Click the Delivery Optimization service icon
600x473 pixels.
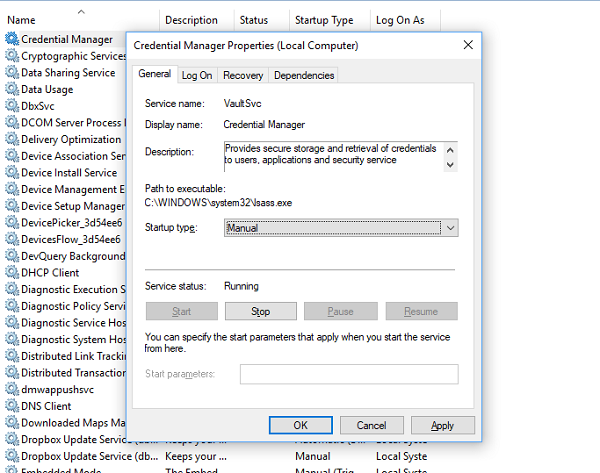point(12,139)
